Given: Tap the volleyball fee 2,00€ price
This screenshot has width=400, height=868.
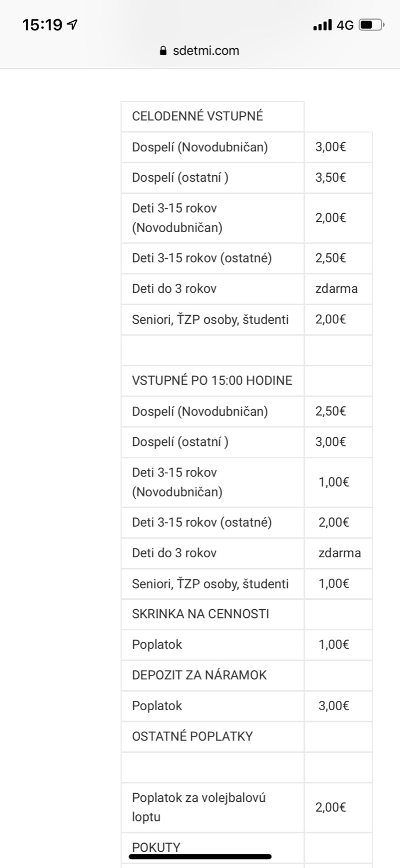Looking at the screenshot, I should point(331,807).
